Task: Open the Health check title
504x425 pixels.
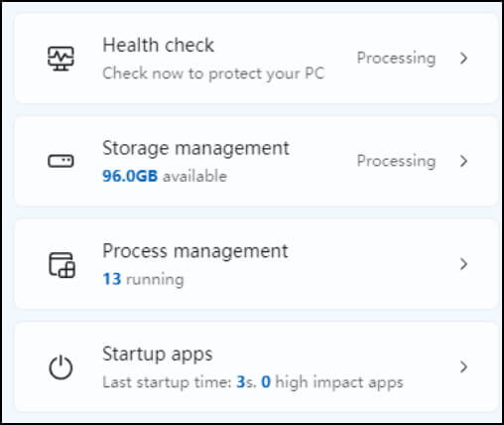Action: pyautogui.click(x=159, y=45)
